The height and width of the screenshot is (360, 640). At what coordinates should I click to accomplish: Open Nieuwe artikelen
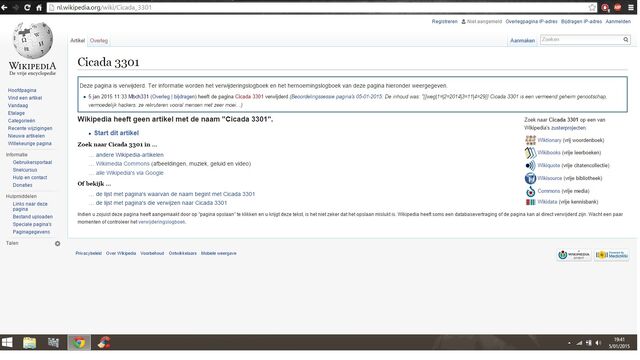[x=26, y=136]
